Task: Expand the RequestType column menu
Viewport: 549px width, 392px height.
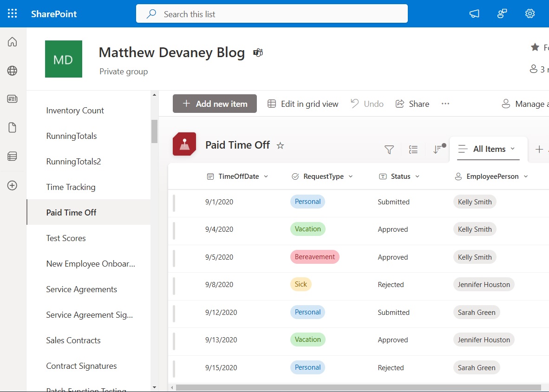Action: point(351,176)
